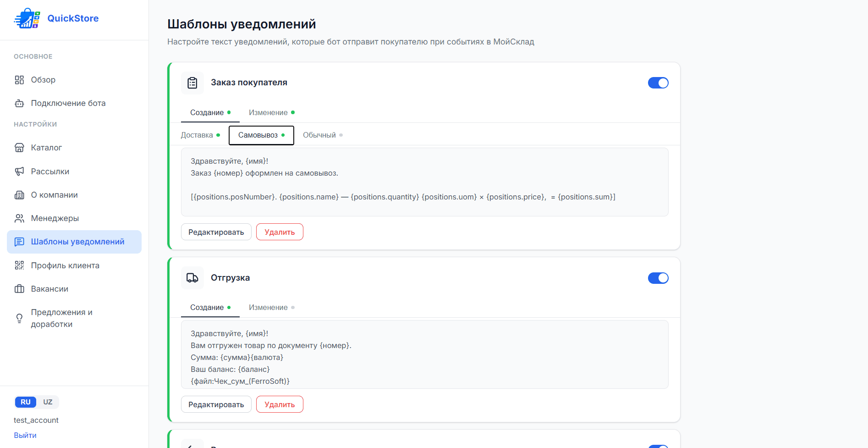Open Изменение tab in Отгрузка
The image size is (868, 448).
(x=272, y=308)
